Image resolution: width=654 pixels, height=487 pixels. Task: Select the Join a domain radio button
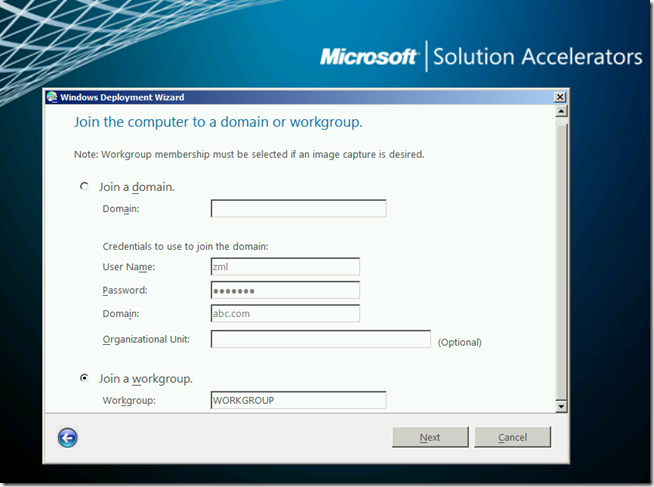click(84, 186)
